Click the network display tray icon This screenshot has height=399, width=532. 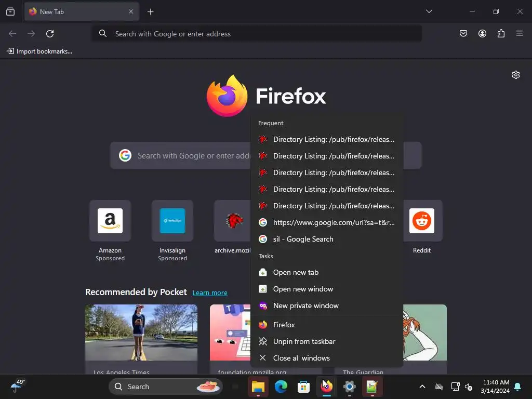coord(455,387)
